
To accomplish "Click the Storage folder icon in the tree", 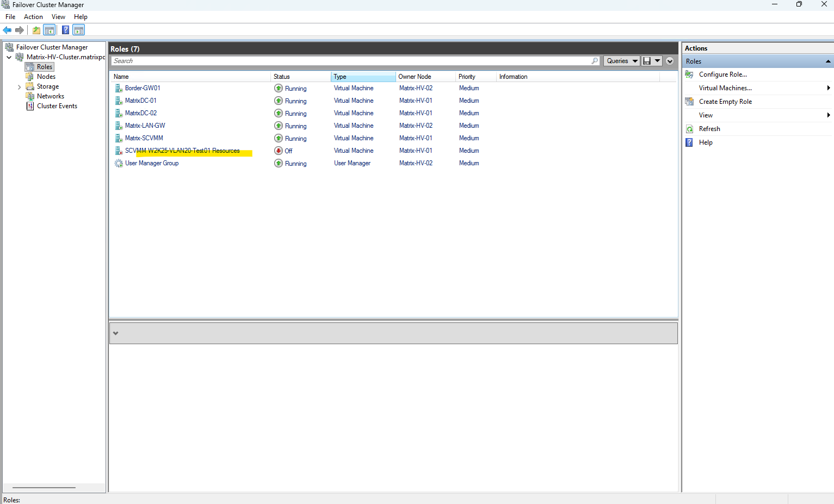I will [x=30, y=86].
